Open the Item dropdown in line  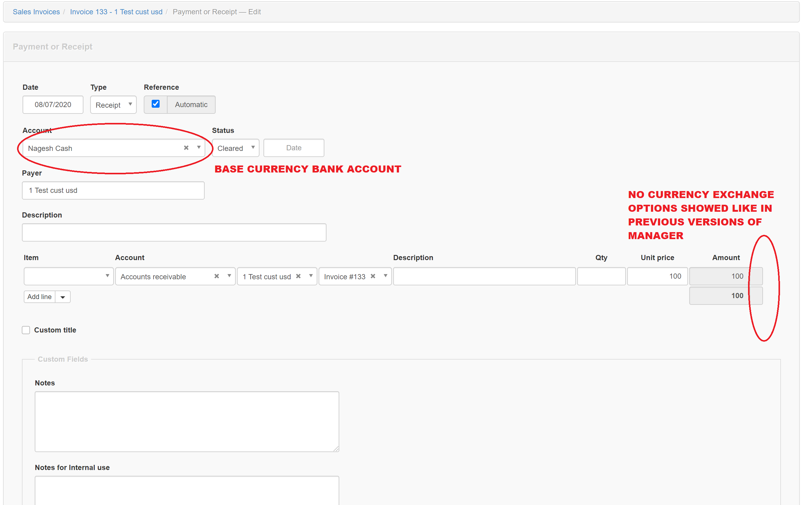(x=69, y=276)
